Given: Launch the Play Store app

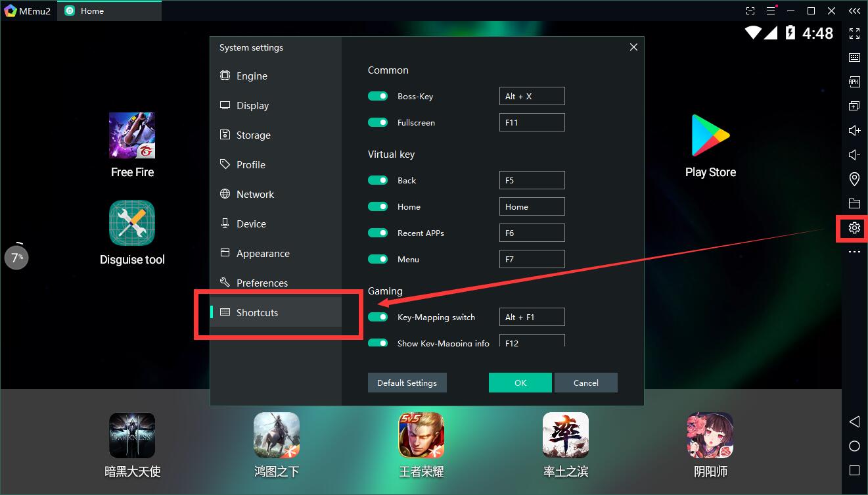Looking at the screenshot, I should (710, 135).
